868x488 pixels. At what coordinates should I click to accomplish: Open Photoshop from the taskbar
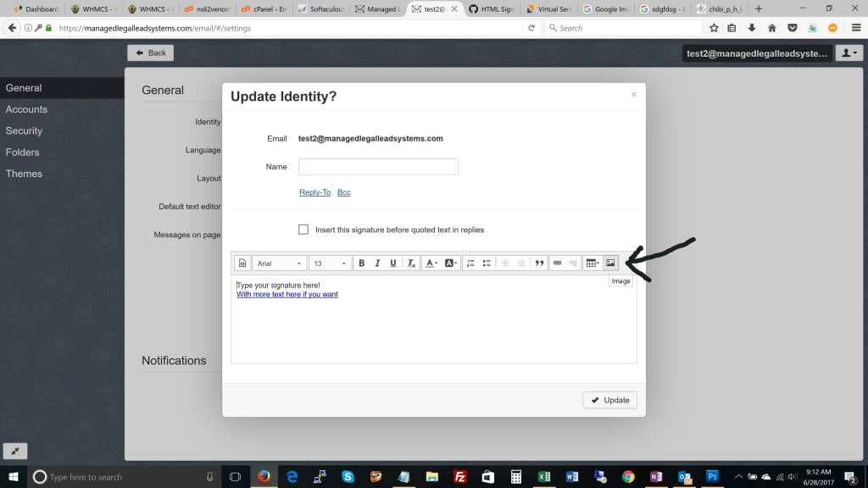pos(712,476)
